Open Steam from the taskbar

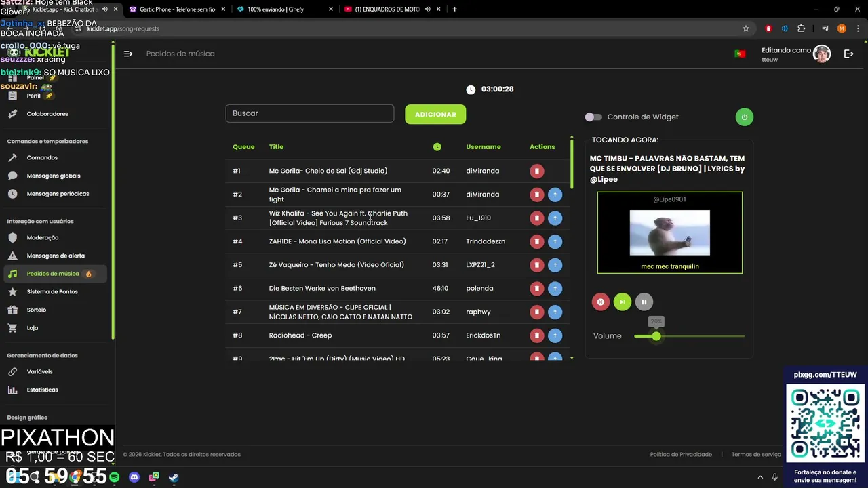click(174, 477)
